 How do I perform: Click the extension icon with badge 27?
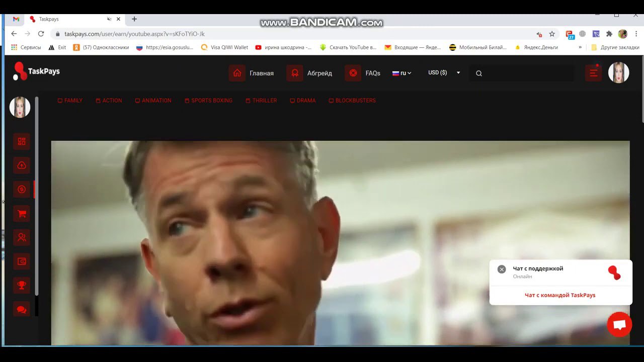point(570,34)
